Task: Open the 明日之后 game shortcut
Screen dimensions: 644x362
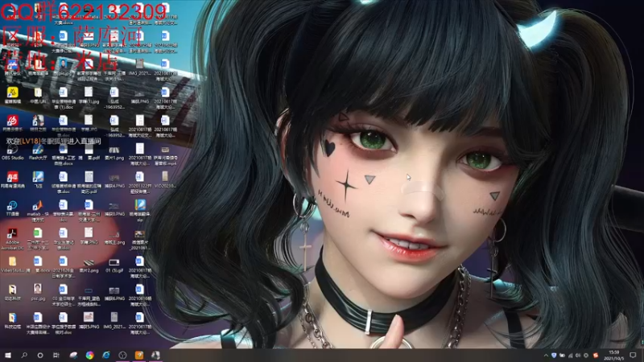Action: pos(38,123)
